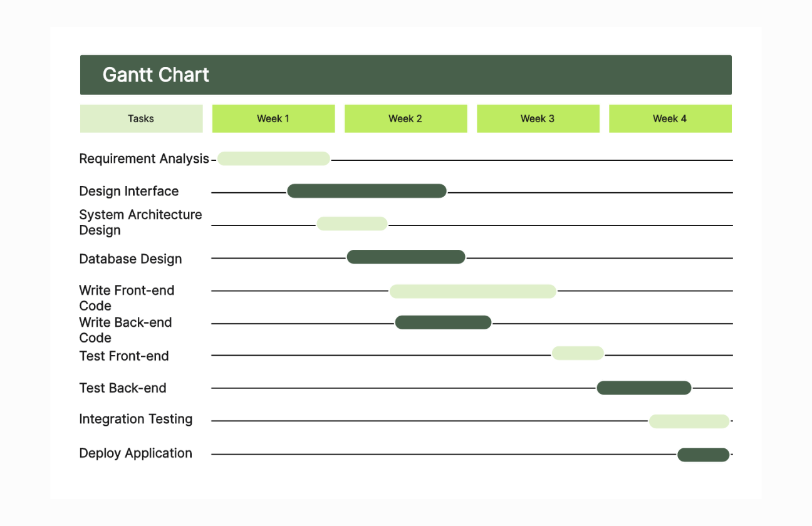812x526 pixels.
Task: Select the Week 1 column header
Action: point(273,118)
